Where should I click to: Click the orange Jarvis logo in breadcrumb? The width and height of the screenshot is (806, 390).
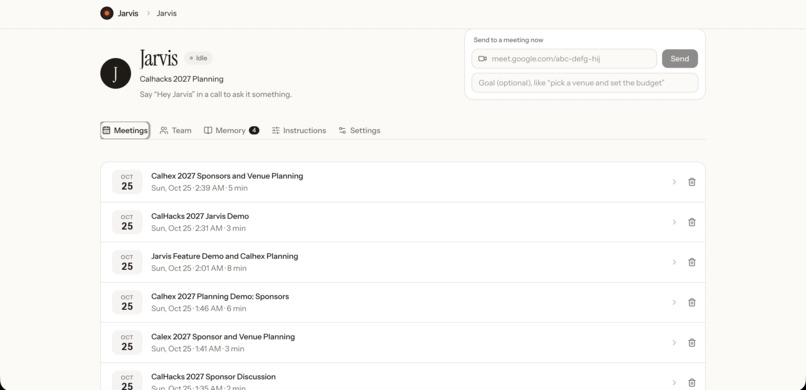point(106,13)
